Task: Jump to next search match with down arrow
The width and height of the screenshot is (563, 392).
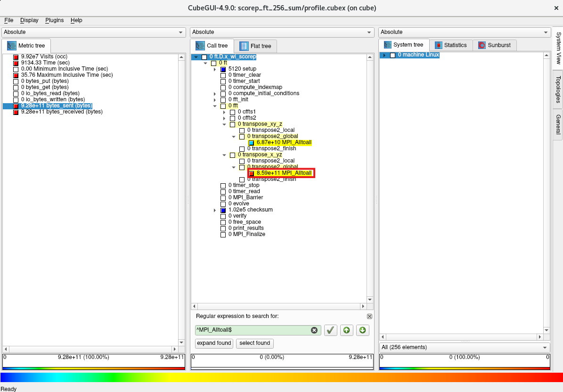Action: tap(362, 330)
